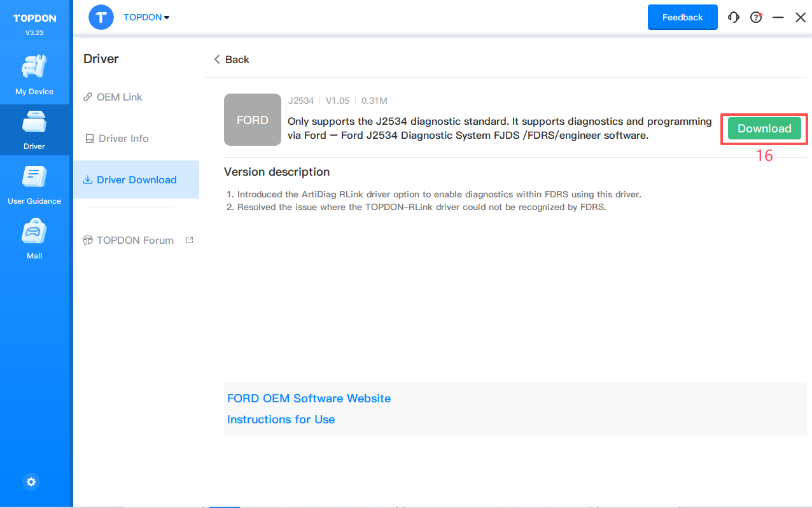
Task: Select the Driver Download tab
Action: tap(136, 180)
